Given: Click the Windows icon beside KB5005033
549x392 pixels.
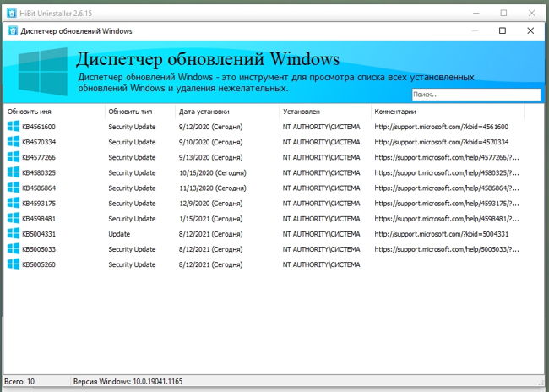Looking at the screenshot, I should pyautogui.click(x=14, y=249).
